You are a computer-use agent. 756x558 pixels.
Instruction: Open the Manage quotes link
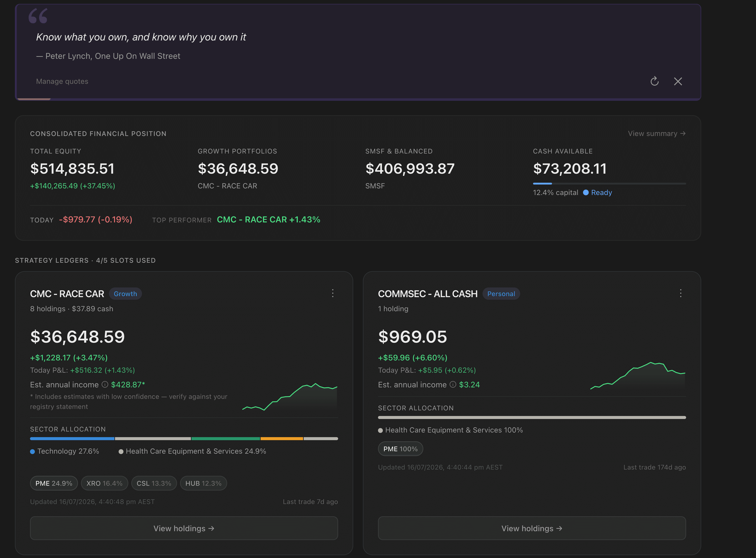tap(62, 81)
